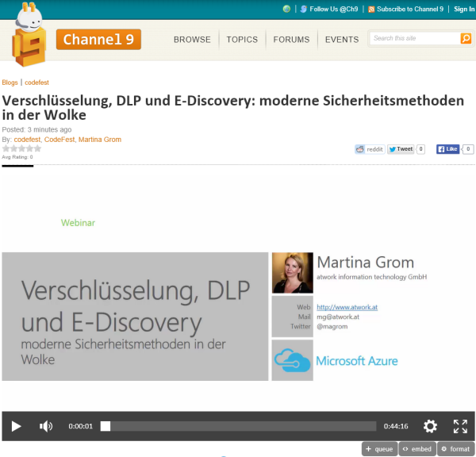This screenshot has height=457, width=476.
Task: Click the embed button
Action: [x=417, y=449]
